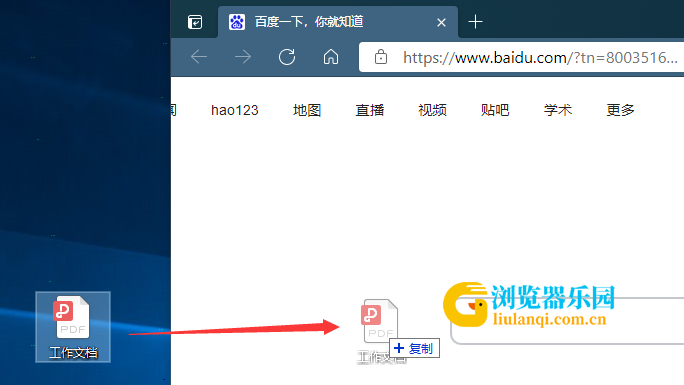Open a new browser tab

475,21
